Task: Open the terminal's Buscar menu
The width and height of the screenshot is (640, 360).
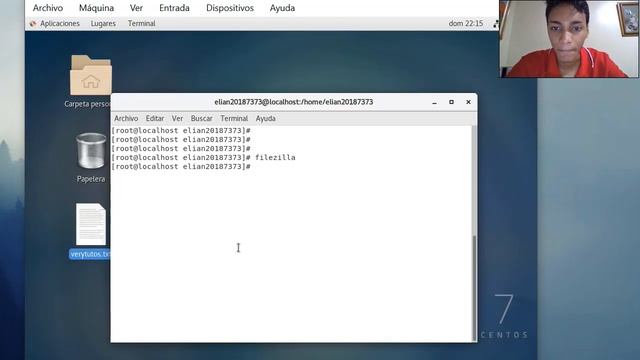Action: 201,118
